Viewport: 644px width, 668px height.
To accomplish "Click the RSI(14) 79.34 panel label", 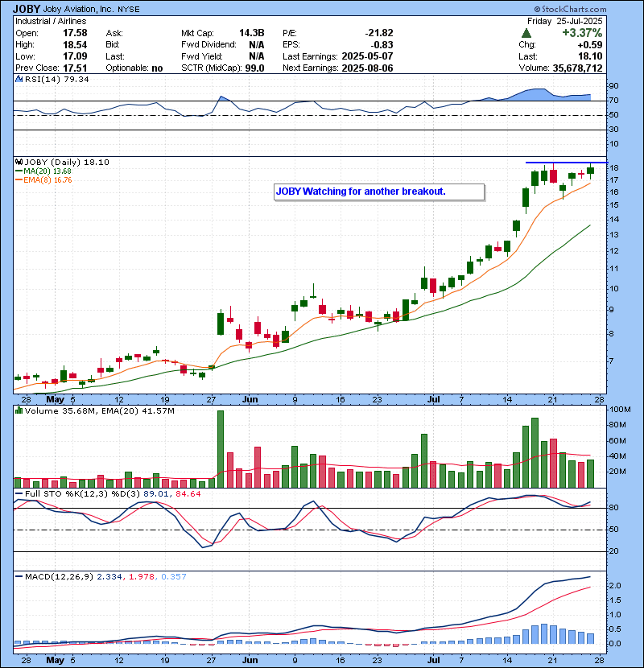I will click(56, 79).
